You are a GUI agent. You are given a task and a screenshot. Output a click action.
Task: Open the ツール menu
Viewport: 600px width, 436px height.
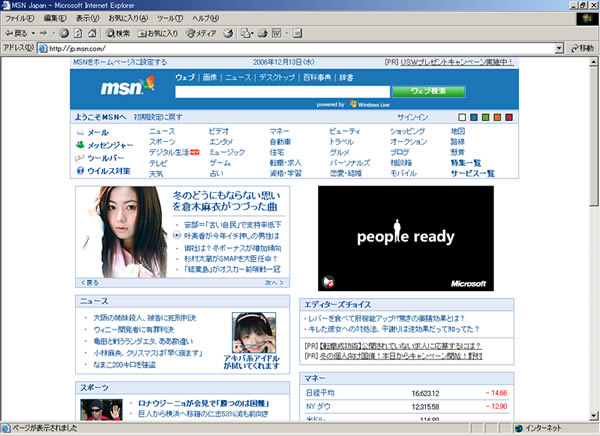coord(170,18)
